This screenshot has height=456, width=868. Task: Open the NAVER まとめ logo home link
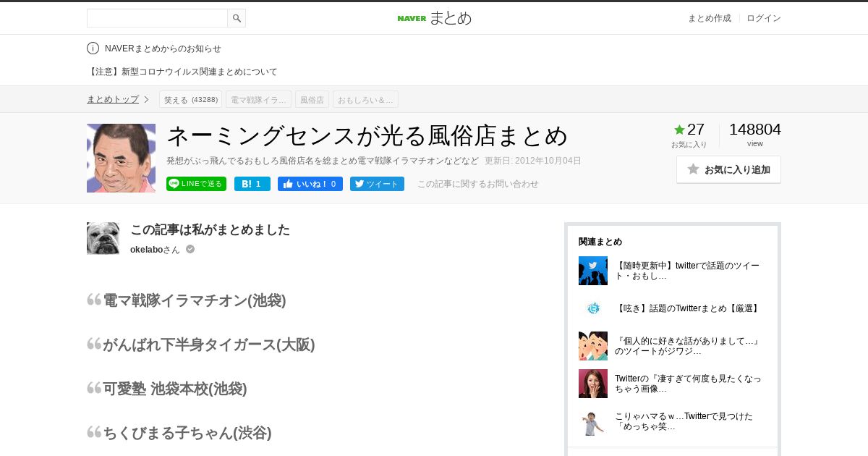(434, 18)
